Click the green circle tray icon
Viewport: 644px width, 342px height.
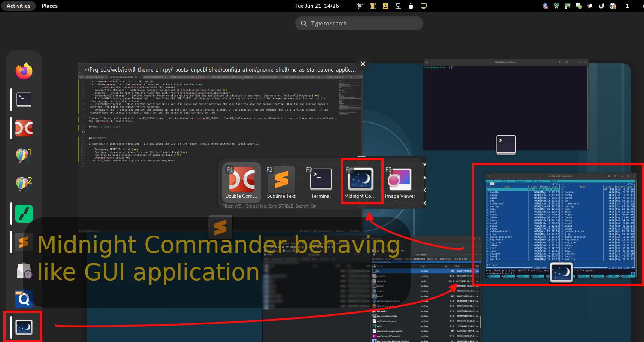tap(579, 6)
